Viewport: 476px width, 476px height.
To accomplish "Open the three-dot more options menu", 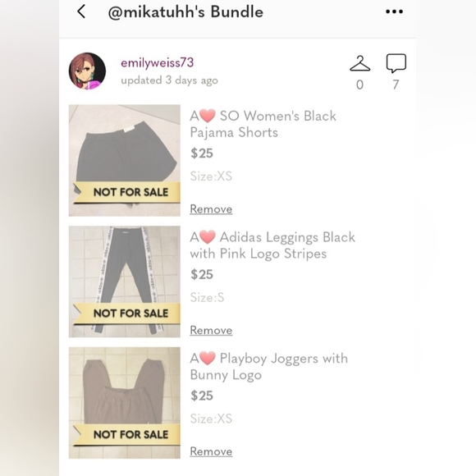I will coord(394,11).
